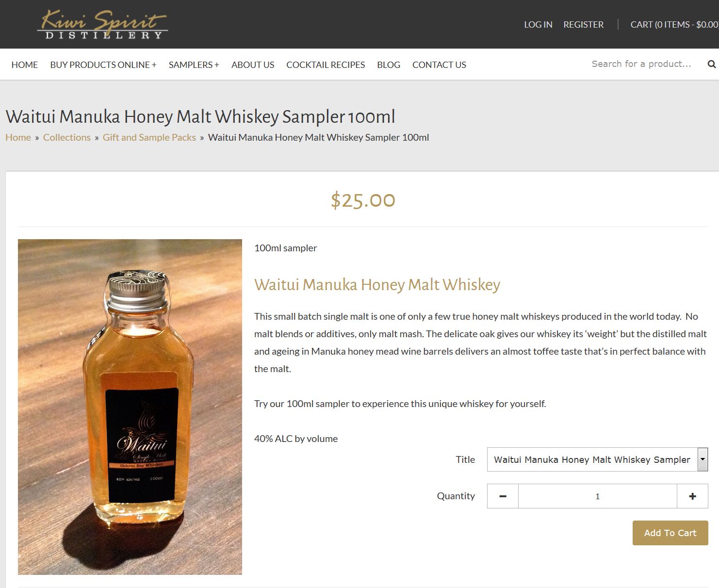Screen dimensions: 719x588
Task: Click the Waitui whiskey bottle image
Action: click(x=130, y=407)
